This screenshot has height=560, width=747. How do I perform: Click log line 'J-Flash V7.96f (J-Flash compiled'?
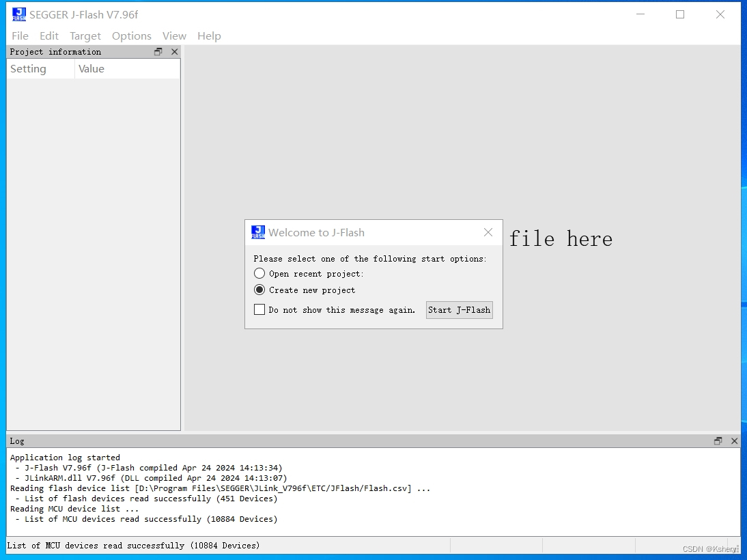point(154,468)
